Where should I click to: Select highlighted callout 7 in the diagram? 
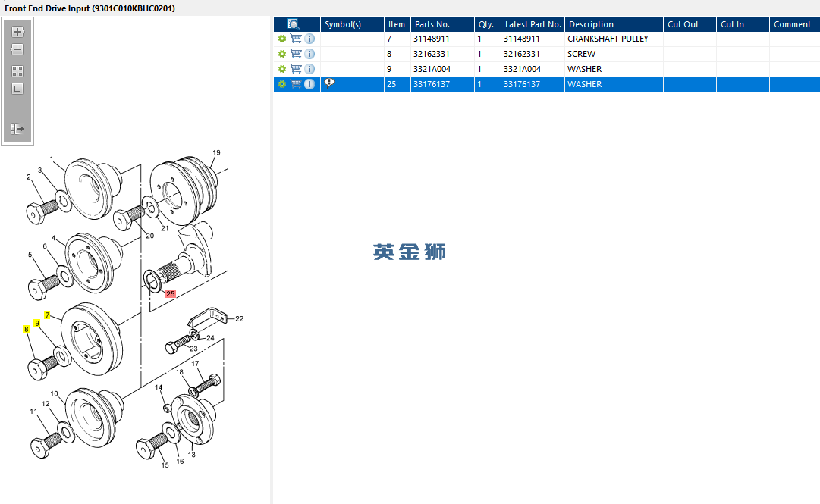coord(47,315)
